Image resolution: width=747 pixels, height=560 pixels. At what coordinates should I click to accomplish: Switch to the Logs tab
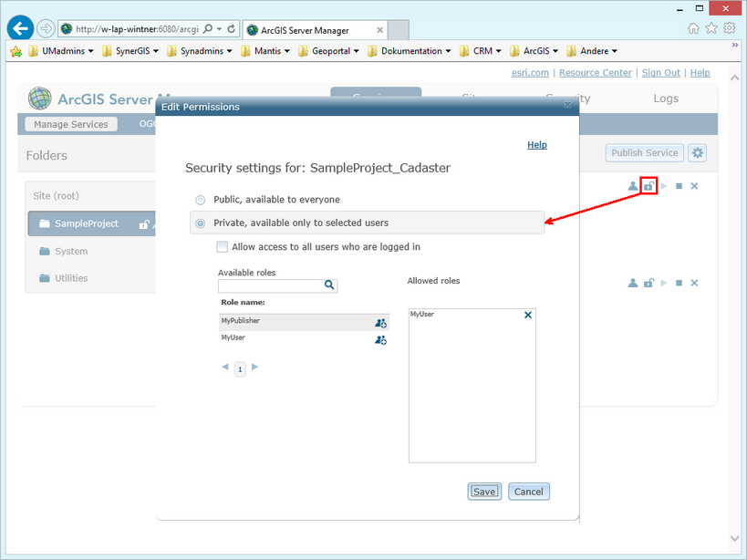point(665,98)
